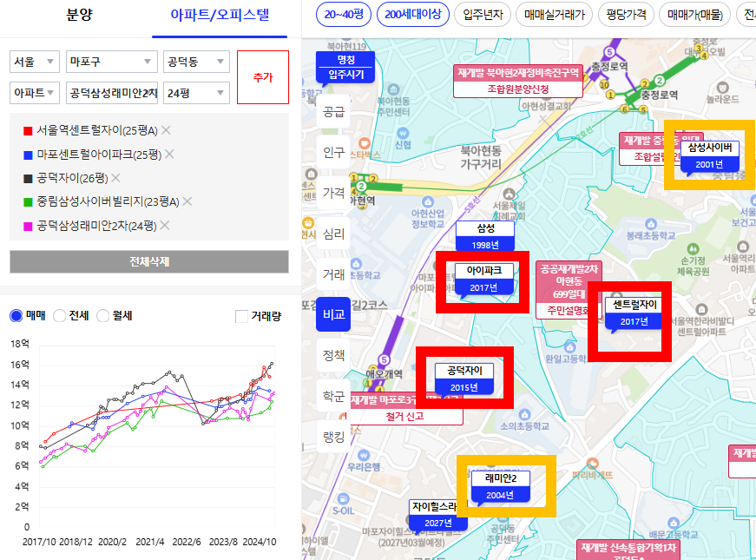
Task: Click the S-OIL gas station pin
Action: tap(344, 498)
